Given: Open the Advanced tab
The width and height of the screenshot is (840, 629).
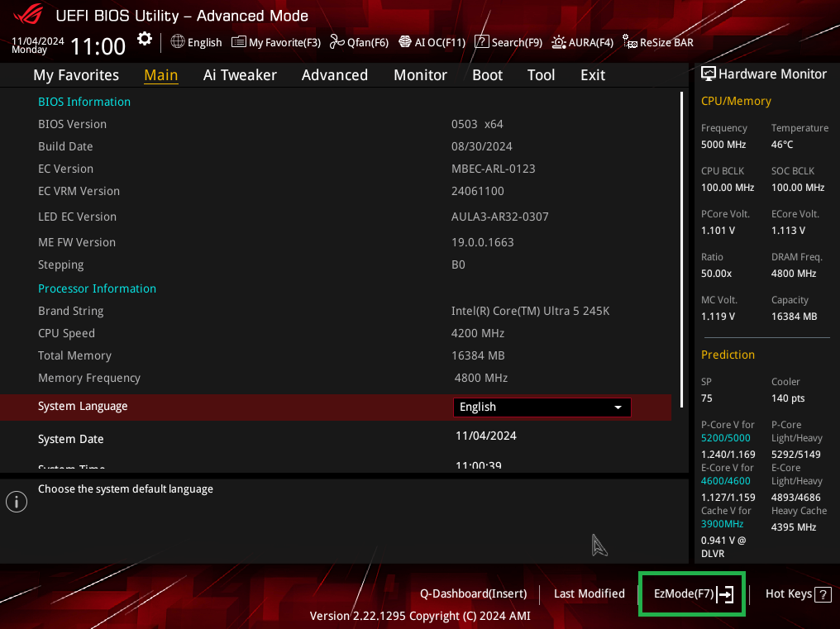Looking at the screenshot, I should [334, 75].
